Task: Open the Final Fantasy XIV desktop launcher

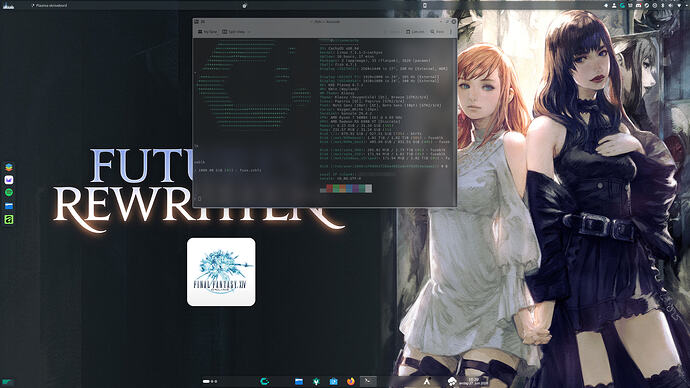Action: coord(221,272)
